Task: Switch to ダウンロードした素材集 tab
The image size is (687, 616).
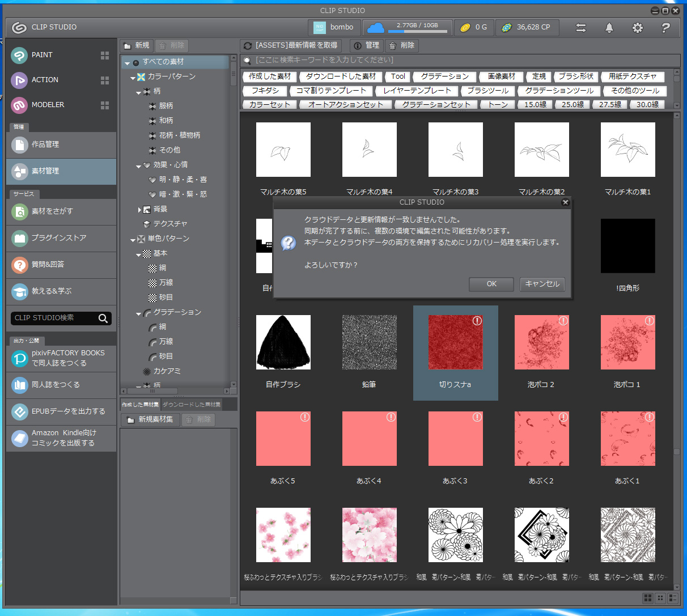Action: click(192, 405)
